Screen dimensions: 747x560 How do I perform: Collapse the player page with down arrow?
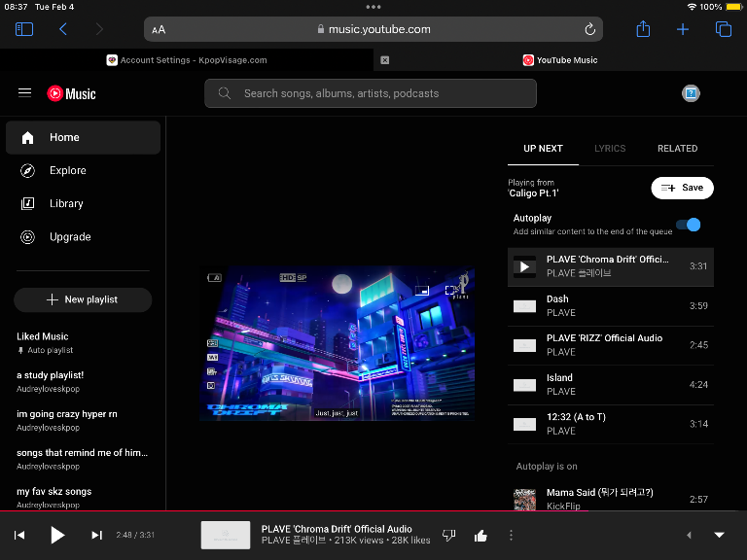point(720,536)
